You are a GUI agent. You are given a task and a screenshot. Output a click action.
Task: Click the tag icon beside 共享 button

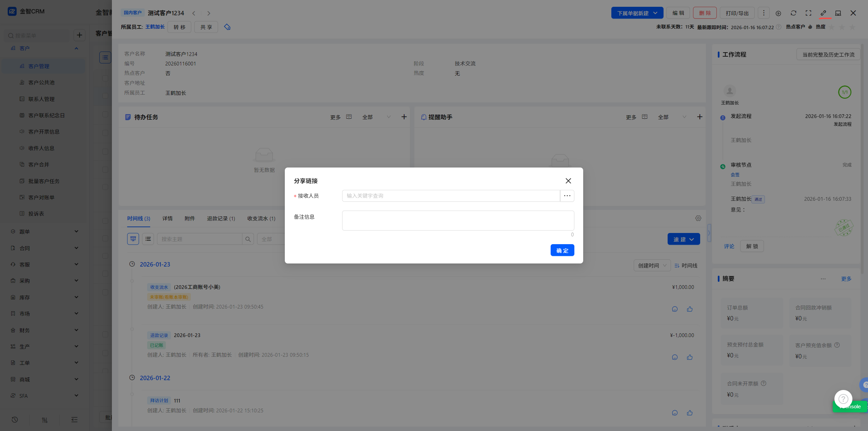(227, 27)
